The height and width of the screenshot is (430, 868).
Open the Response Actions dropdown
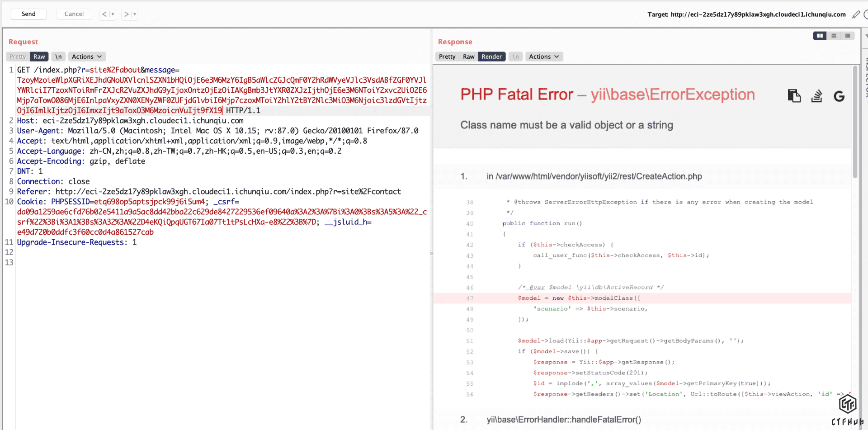tap(544, 57)
